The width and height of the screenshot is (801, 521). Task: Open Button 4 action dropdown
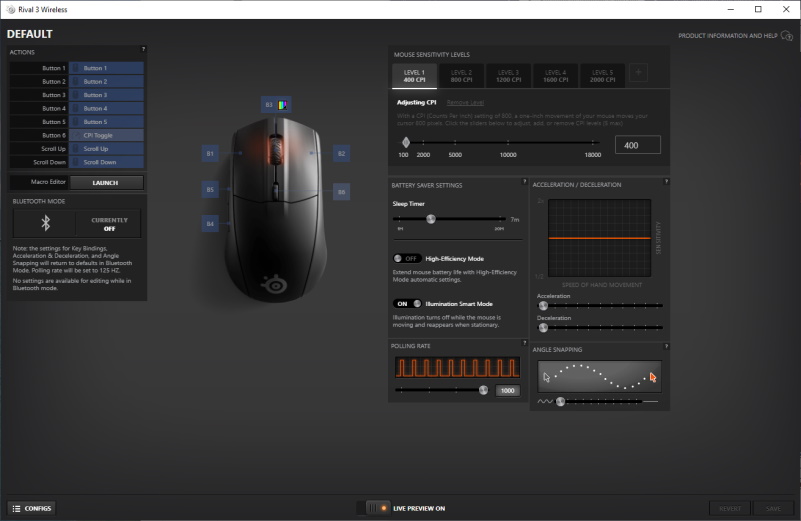(x=106, y=108)
